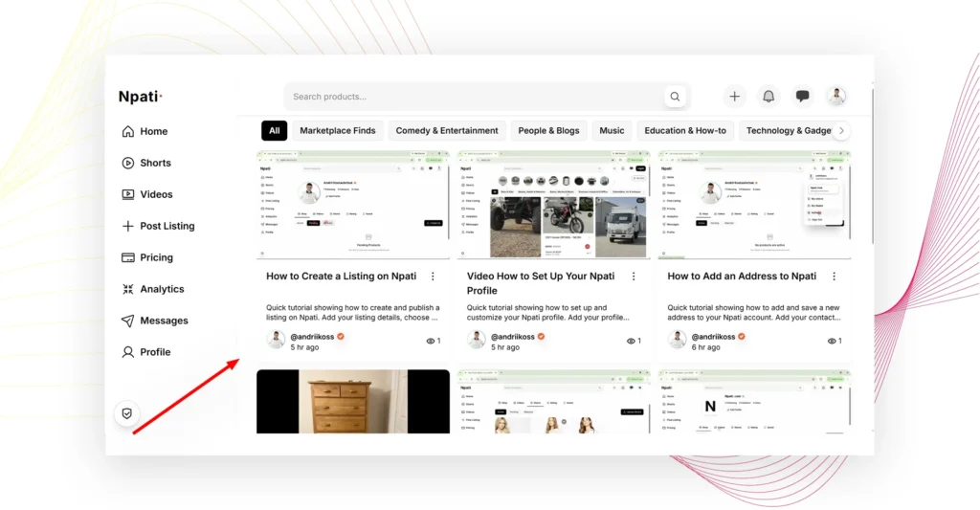The image size is (980, 510).
Task: Click the shield icon at sidebar bottom
Action: tap(127, 413)
